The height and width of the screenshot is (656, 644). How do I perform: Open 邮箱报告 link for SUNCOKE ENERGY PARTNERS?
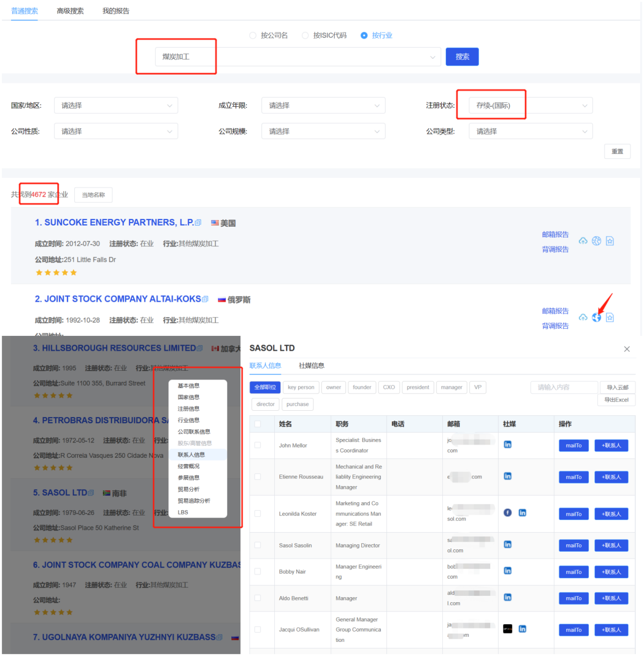tap(555, 235)
